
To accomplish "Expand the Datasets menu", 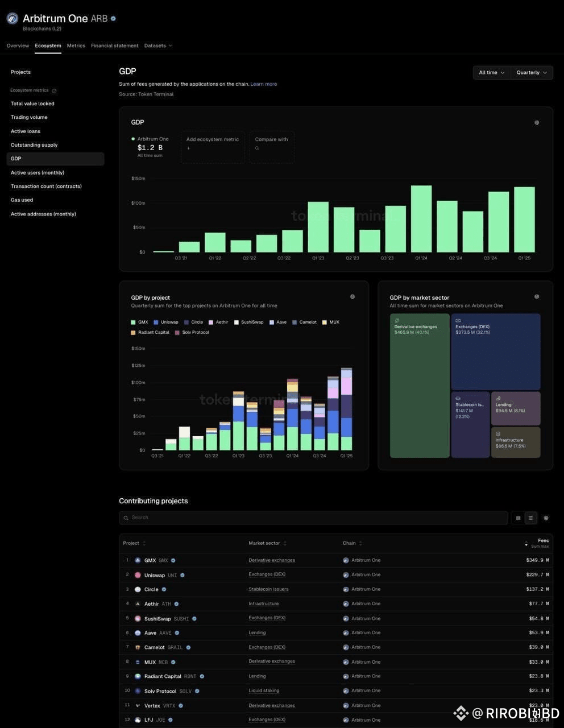I will pyautogui.click(x=158, y=45).
